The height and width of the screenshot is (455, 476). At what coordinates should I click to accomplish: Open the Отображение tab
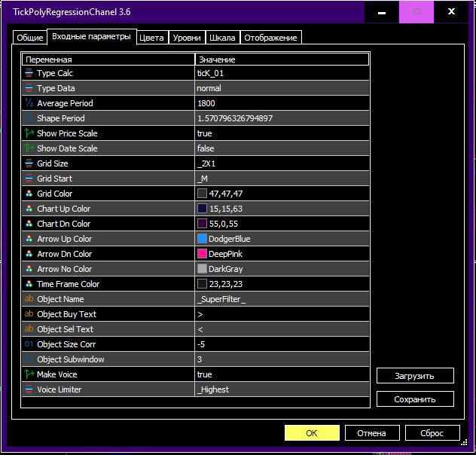point(270,38)
